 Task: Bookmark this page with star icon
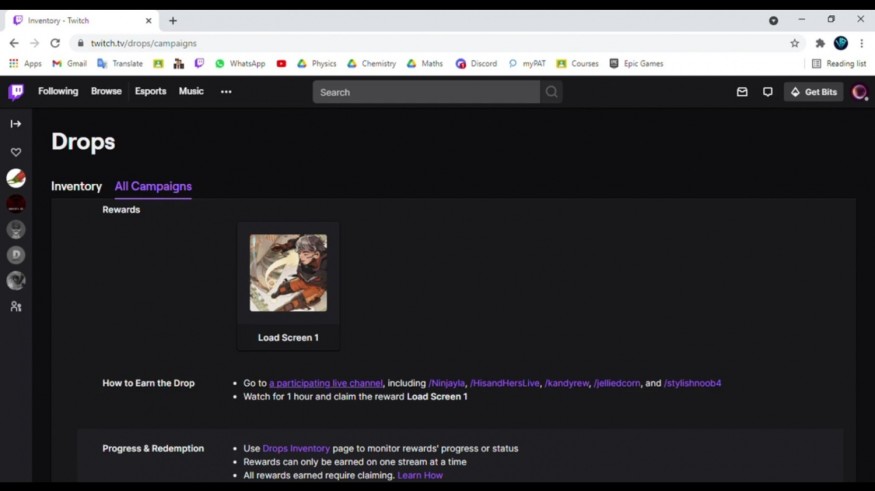pos(795,43)
